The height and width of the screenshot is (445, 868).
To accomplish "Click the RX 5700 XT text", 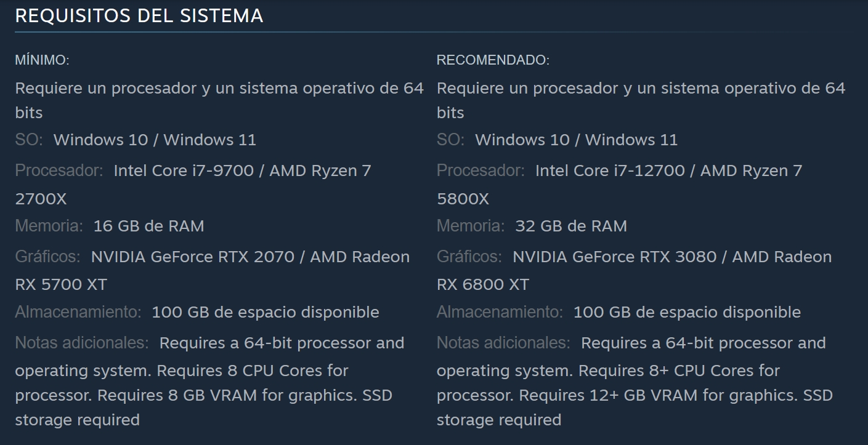I will click(x=61, y=284).
